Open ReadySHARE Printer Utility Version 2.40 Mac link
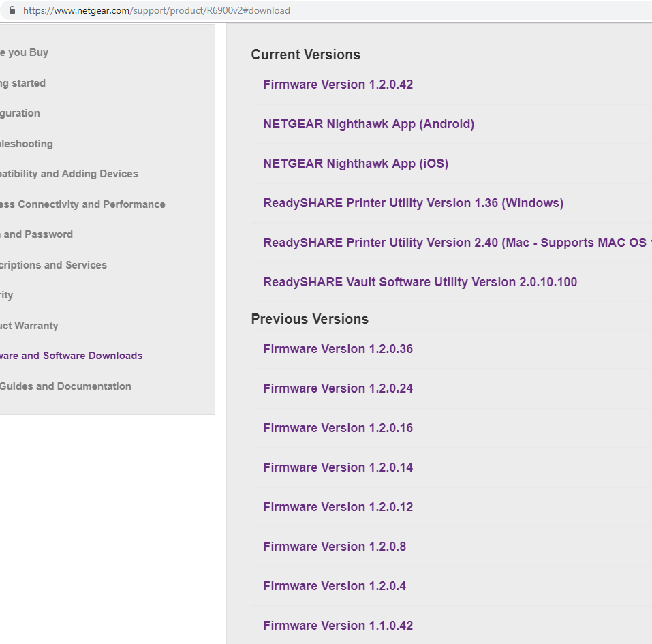 tap(457, 243)
